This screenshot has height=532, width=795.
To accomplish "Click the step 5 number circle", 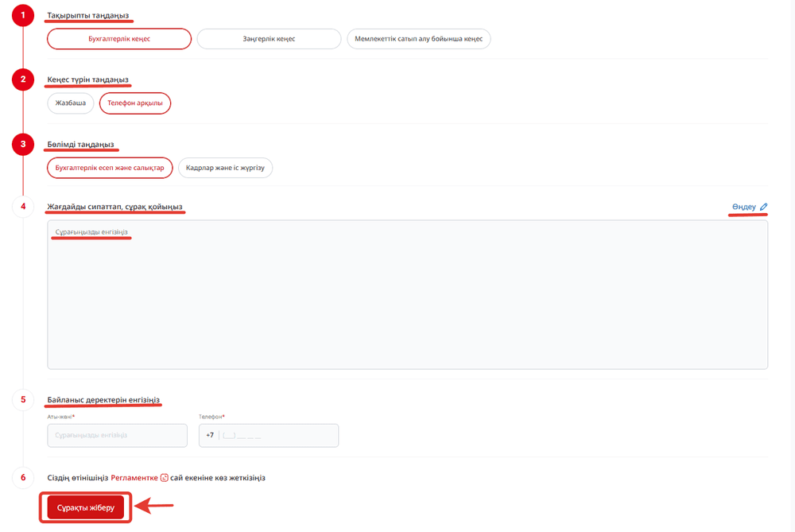I will click(x=23, y=399).
